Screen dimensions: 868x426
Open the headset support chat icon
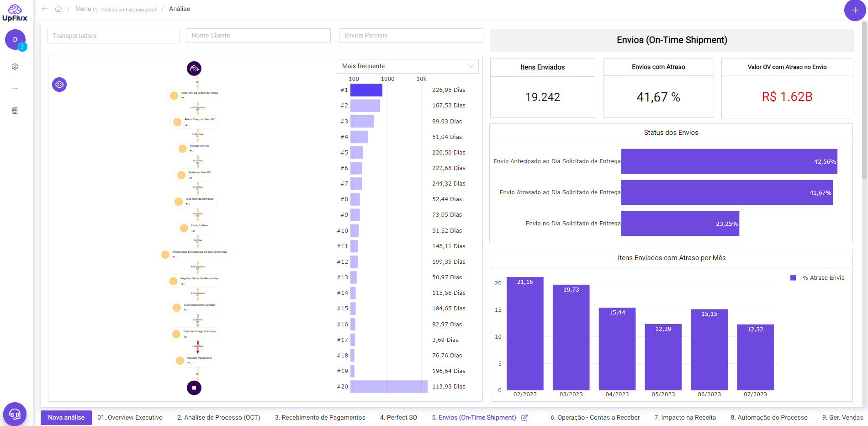pyautogui.click(x=15, y=414)
